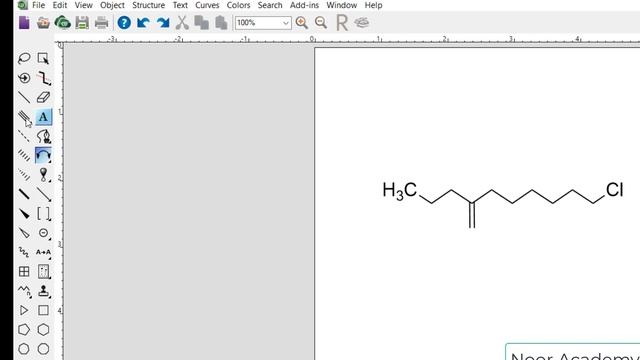Open the File menu

click(38, 5)
